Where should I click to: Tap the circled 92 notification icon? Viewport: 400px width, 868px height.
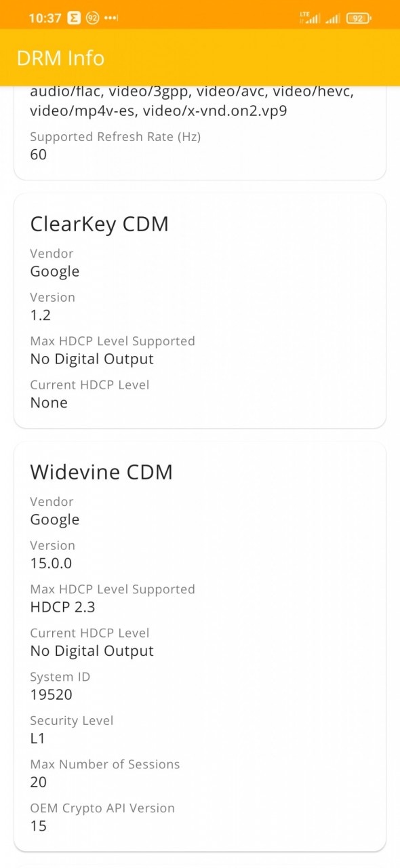pos(93,18)
